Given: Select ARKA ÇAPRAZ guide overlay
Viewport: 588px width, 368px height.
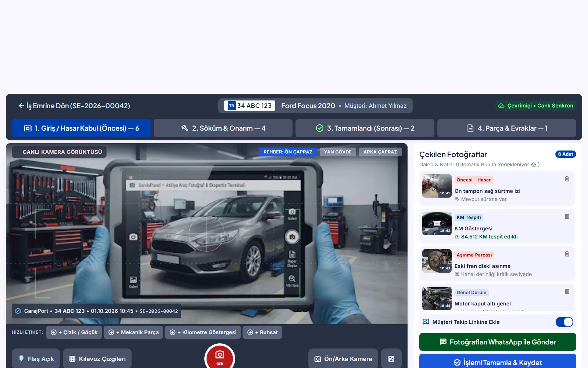Looking at the screenshot, I should pyautogui.click(x=380, y=152).
